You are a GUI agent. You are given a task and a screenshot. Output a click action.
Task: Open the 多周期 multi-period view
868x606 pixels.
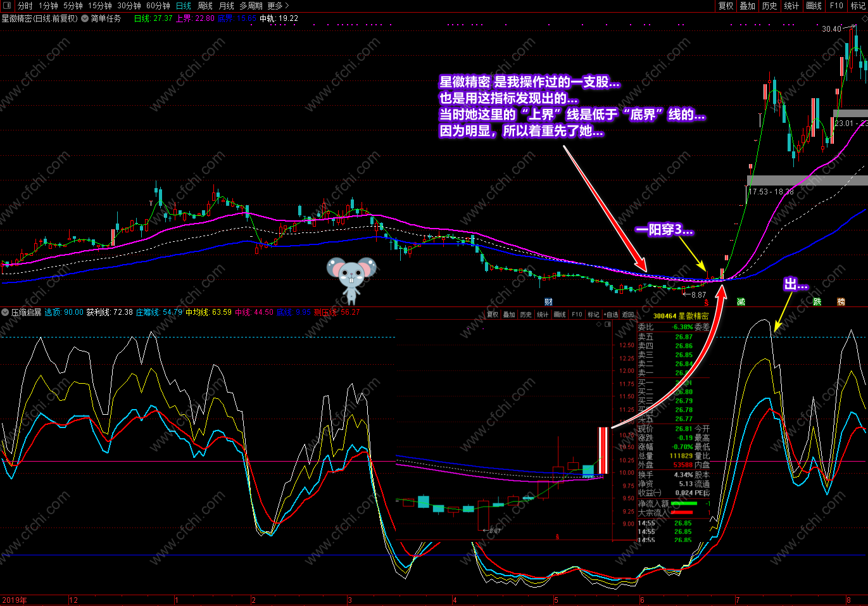click(x=251, y=6)
